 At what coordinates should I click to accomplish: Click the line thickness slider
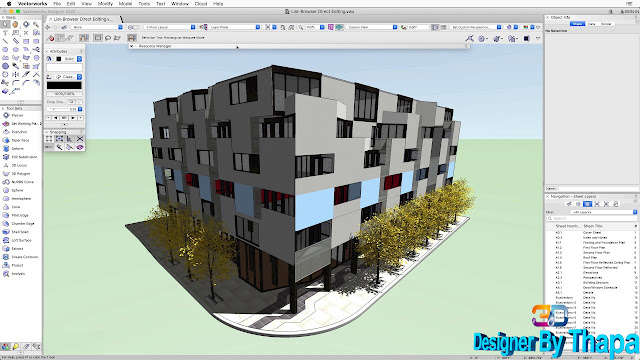point(58,109)
